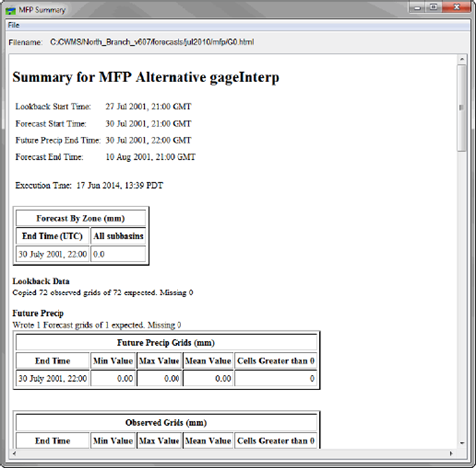Click the value 10 Aug 2001, 21:00 GMT
The height and width of the screenshot is (468, 476).
tap(151, 157)
